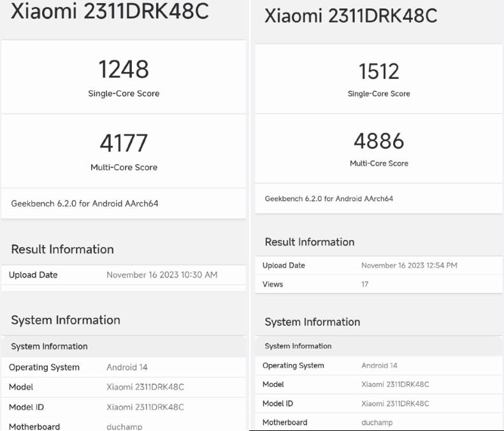504x431 pixels.
Task: Click the left Result Information heading
Action: [62, 249]
